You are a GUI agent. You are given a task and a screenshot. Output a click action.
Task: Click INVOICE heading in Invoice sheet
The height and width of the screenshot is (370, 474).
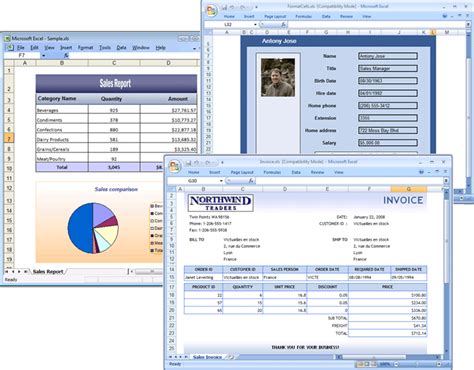(x=403, y=200)
